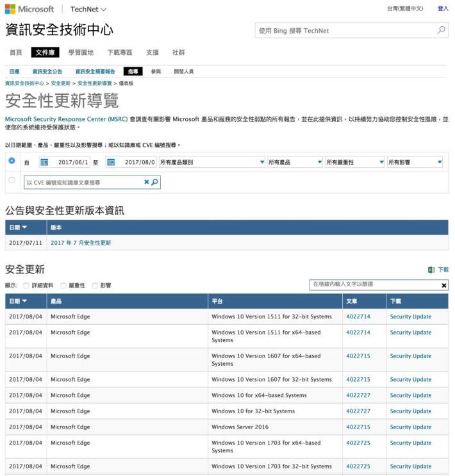
Task: Click the 台灣(繁體中文) locale link
Action: click(405, 8)
